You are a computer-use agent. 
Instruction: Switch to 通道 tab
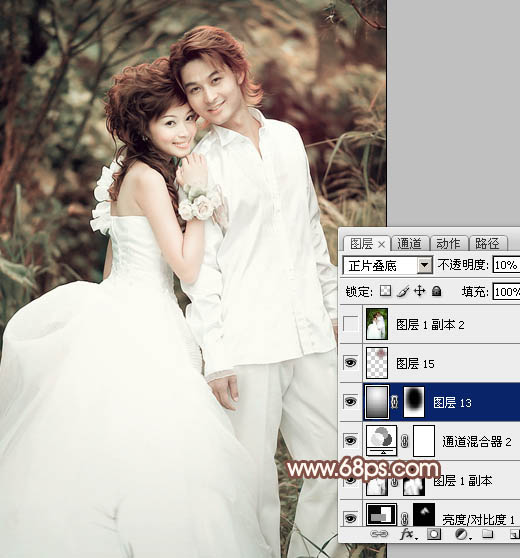[409, 244]
